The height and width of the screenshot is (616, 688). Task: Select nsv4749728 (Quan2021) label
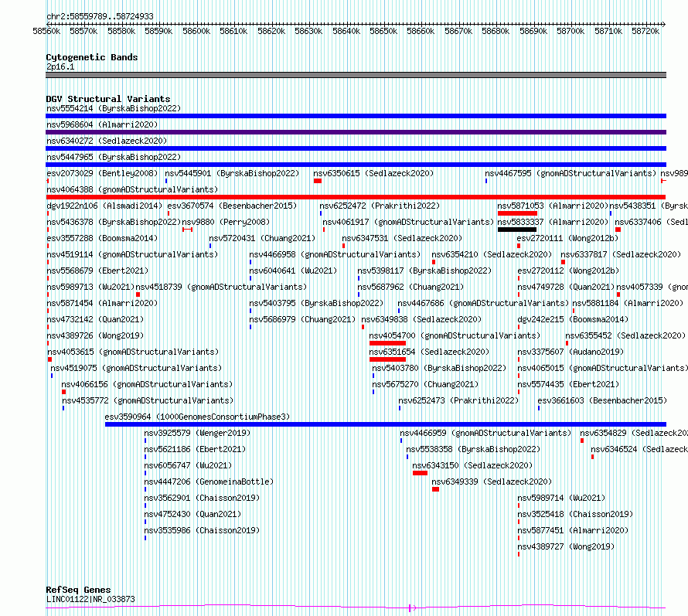[566, 287]
